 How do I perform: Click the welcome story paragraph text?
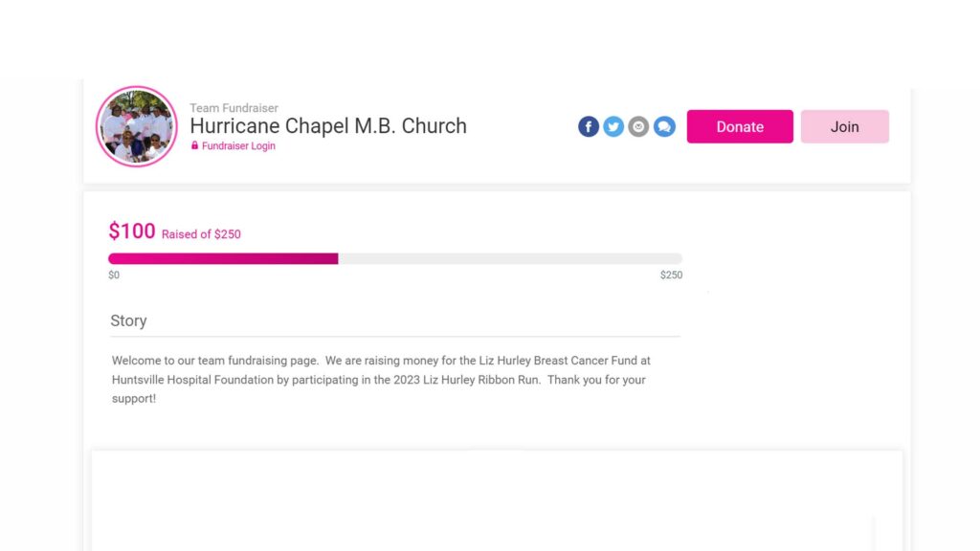click(381, 379)
